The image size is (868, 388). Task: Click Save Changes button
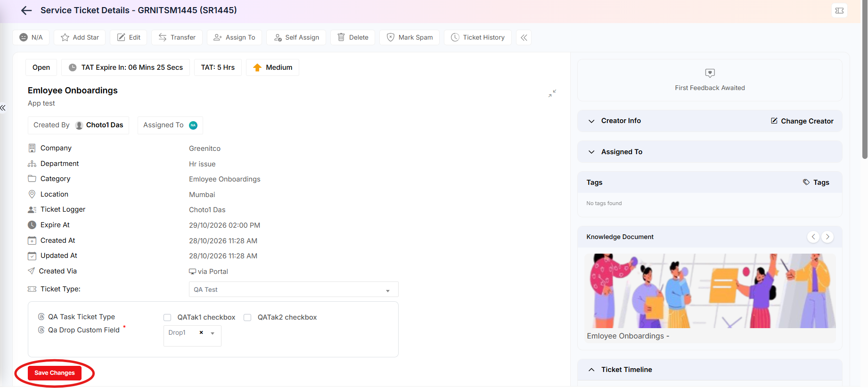(x=55, y=373)
